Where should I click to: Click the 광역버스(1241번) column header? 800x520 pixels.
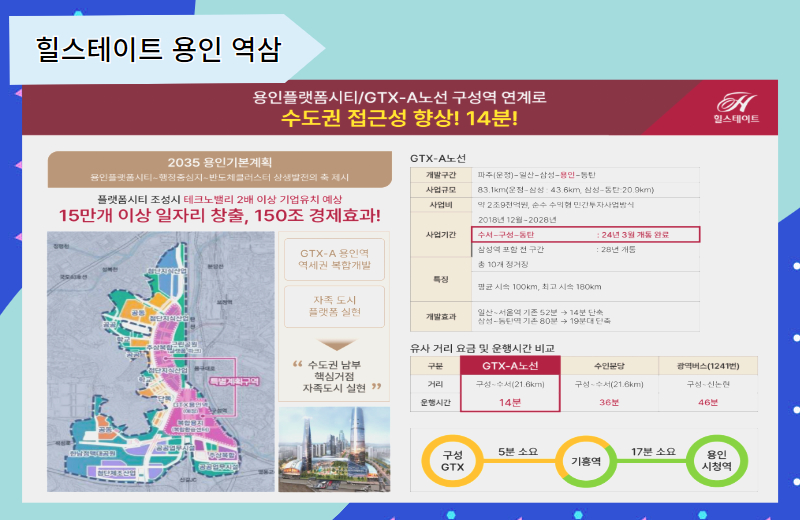coord(708,366)
